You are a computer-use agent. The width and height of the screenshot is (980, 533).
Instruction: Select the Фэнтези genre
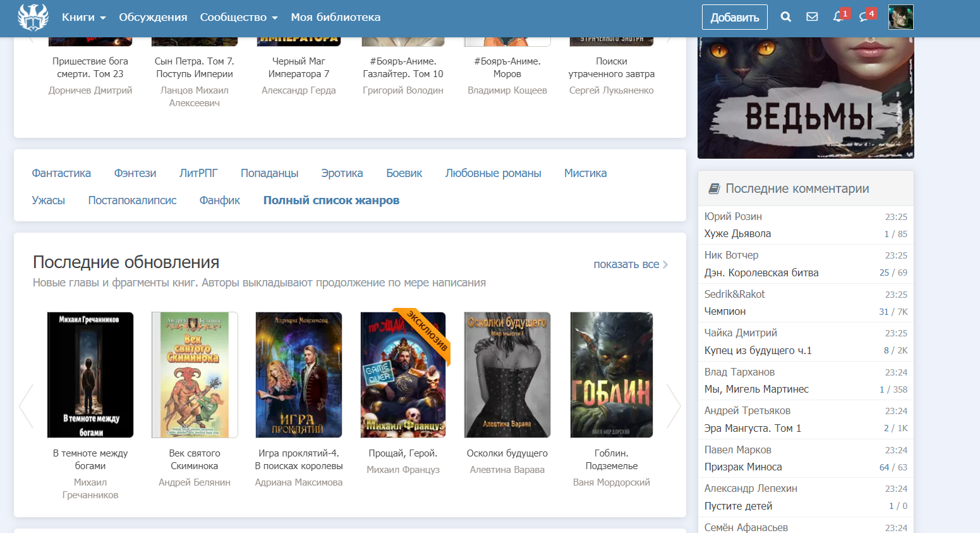pos(135,173)
